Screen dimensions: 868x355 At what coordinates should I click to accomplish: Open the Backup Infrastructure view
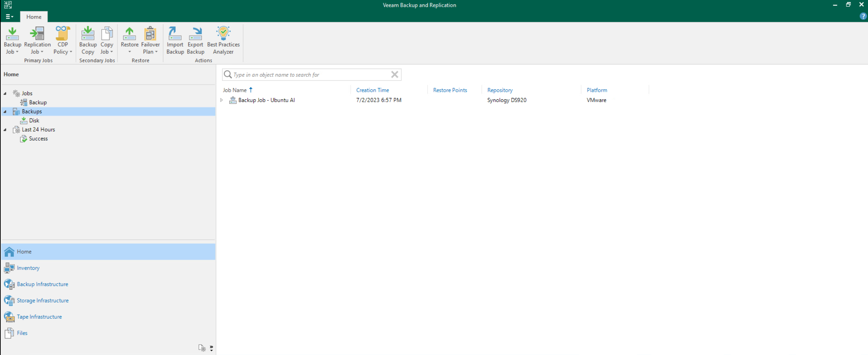(x=108, y=284)
